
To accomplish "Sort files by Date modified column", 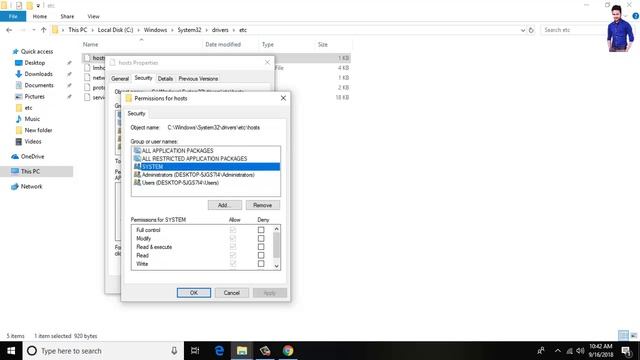I will click(x=223, y=44).
